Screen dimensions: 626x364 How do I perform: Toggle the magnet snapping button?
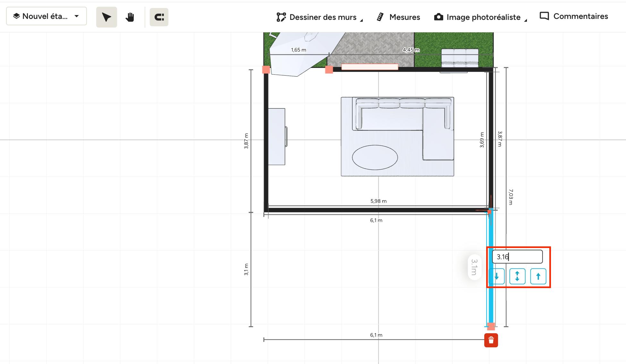(159, 17)
